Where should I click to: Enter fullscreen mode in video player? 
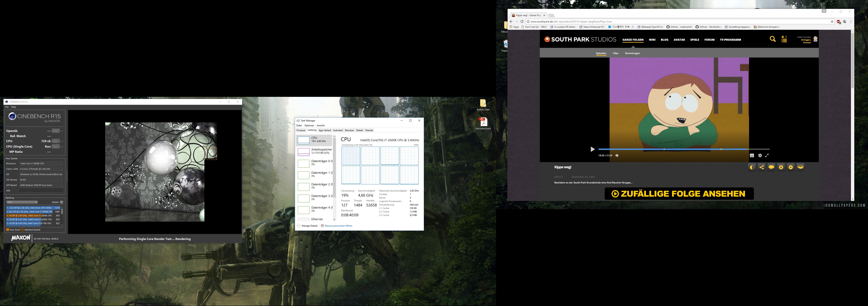click(767, 155)
